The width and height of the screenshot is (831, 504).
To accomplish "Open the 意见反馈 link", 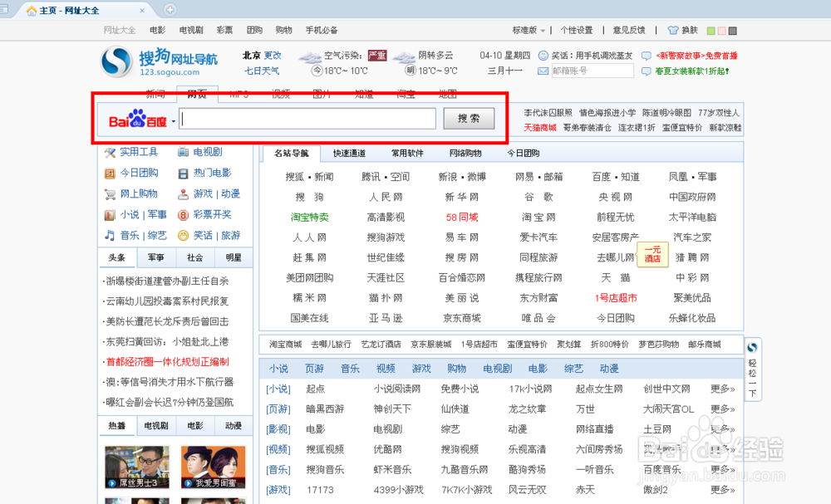I will (629, 30).
